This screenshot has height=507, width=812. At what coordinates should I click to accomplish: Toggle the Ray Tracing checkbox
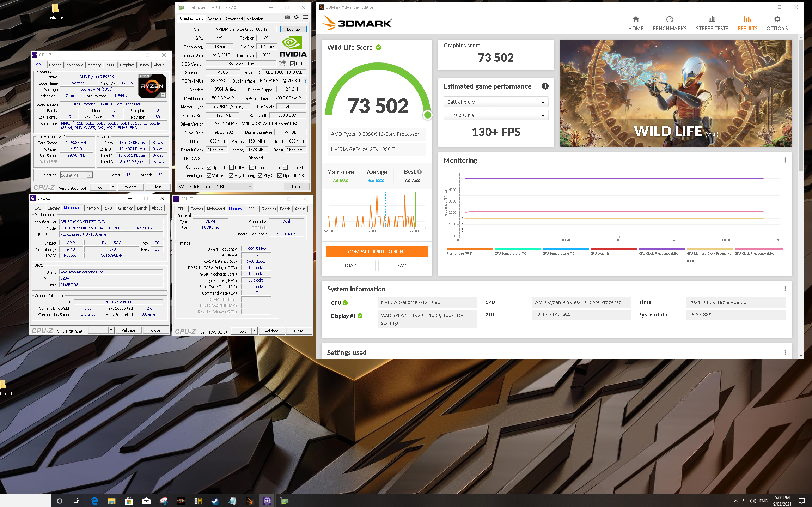click(x=231, y=176)
